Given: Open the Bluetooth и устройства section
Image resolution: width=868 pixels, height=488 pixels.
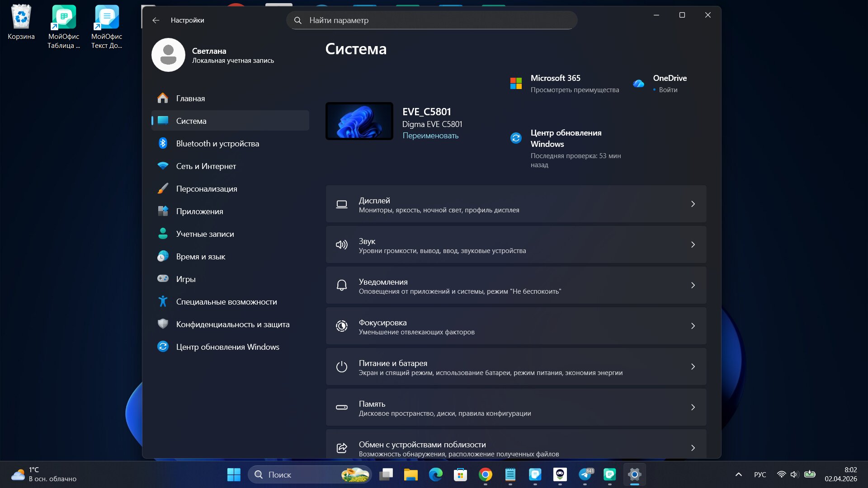Looking at the screenshot, I should click(217, 144).
